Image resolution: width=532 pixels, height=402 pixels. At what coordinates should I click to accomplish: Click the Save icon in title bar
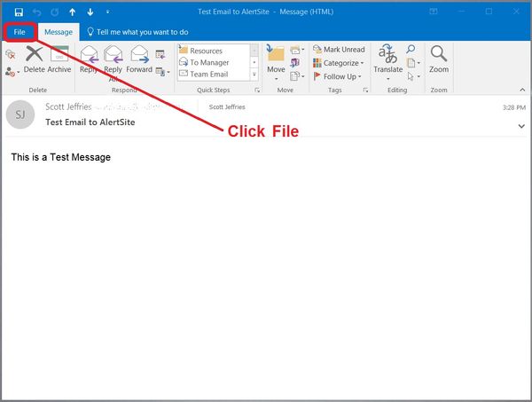(19, 12)
